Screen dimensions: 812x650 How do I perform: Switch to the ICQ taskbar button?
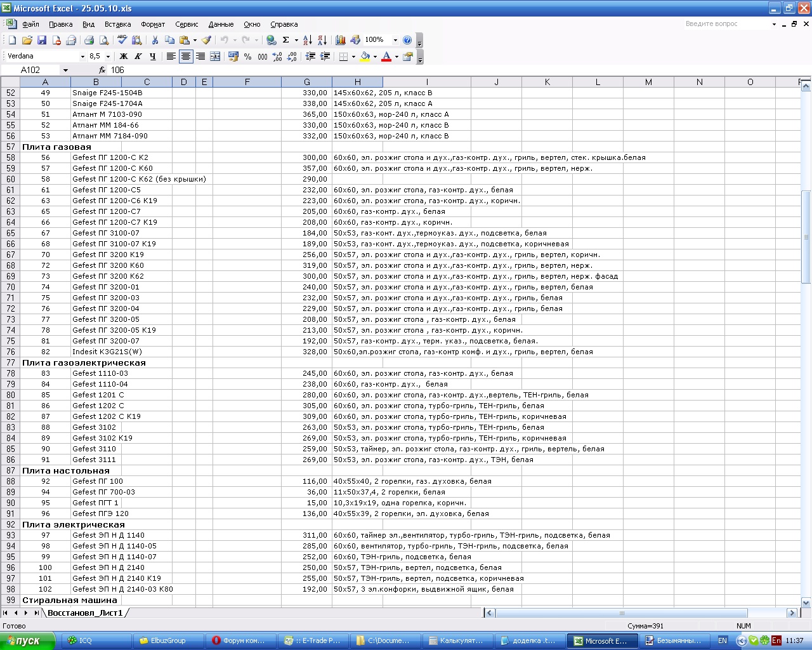point(96,641)
